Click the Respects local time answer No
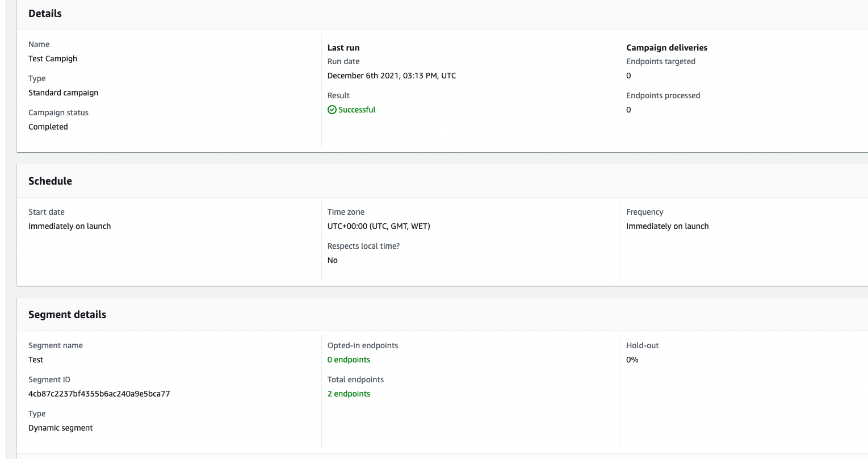 coord(332,260)
